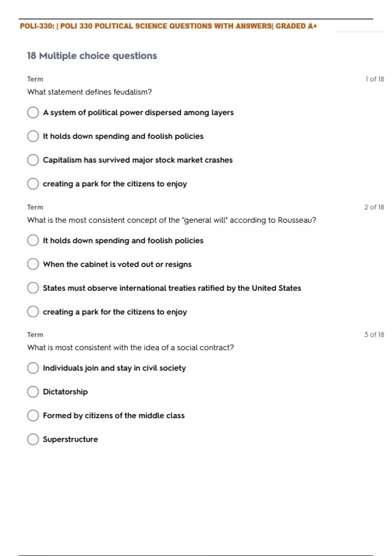Choose 'When the cabinet is voted out or resigns'
Image resolution: width=392 pixels, height=556 pixels.
click(33, 264)
